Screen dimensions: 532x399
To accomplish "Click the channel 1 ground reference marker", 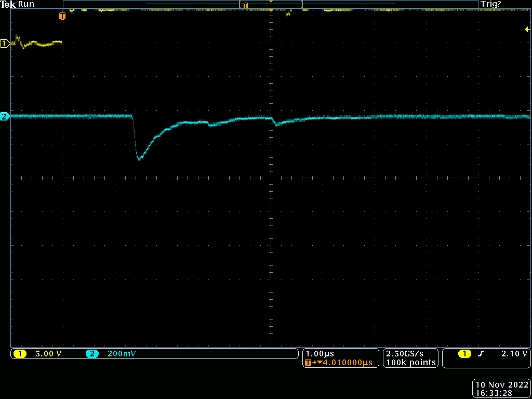I will (x=5, y=44).
